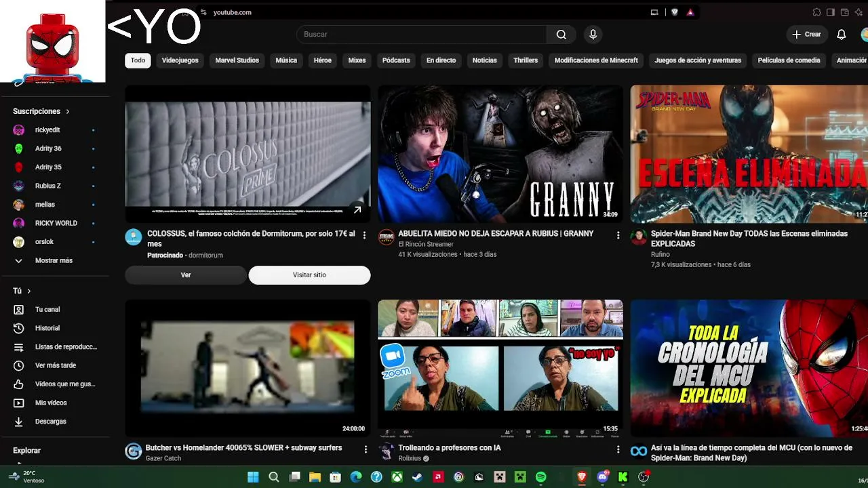The height and width of the screenshot is (488, 868).
Task: Open File Explorer from the taskbar
Action: (x=315, y=477)
